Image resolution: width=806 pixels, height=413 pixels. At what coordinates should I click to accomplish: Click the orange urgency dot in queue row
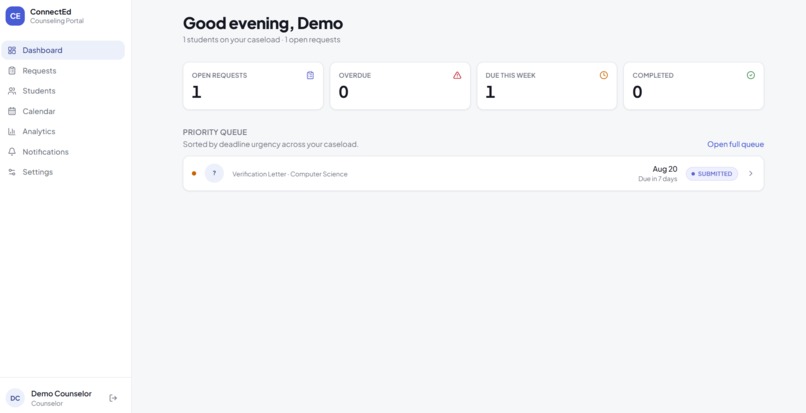coord(194,173)
